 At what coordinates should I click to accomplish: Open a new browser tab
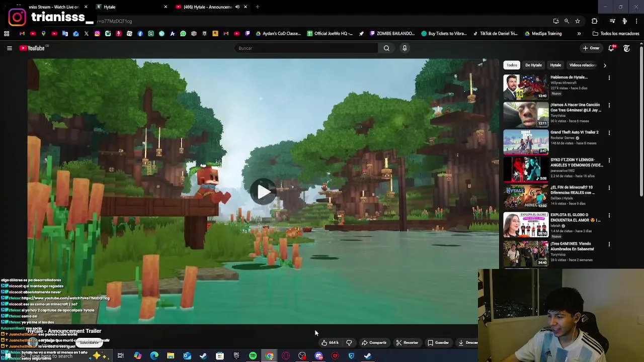pos(257,7)
